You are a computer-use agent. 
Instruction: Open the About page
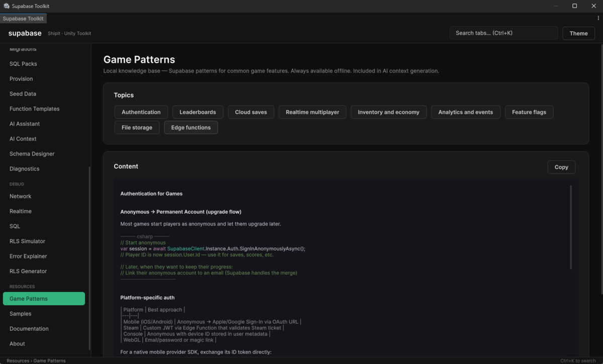(17, 344)
